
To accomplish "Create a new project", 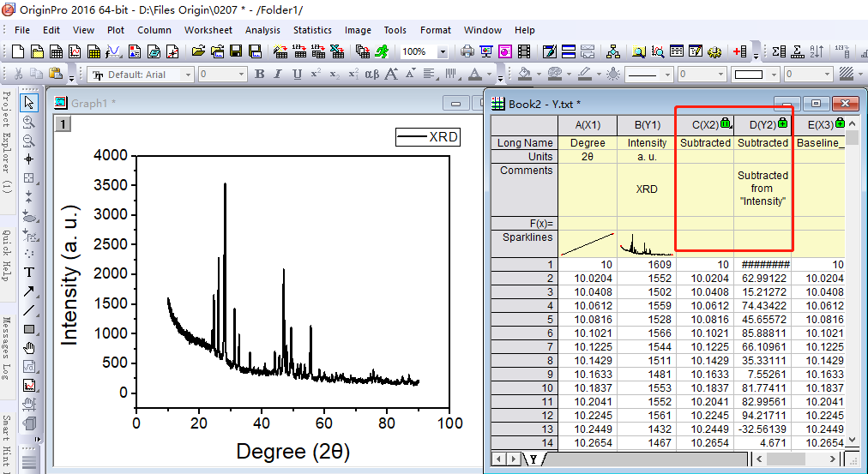I will coord(18,52).
